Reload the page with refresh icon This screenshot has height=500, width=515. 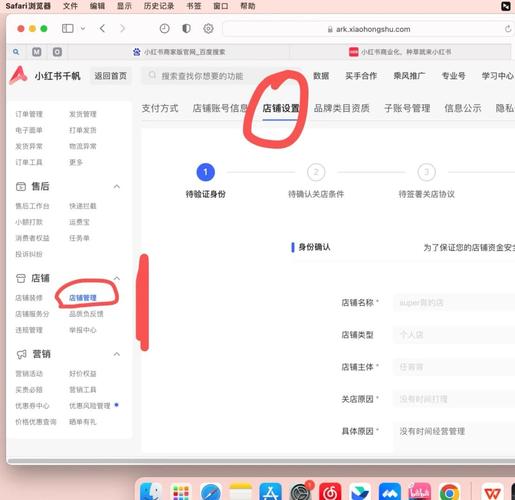pos(508,29)
